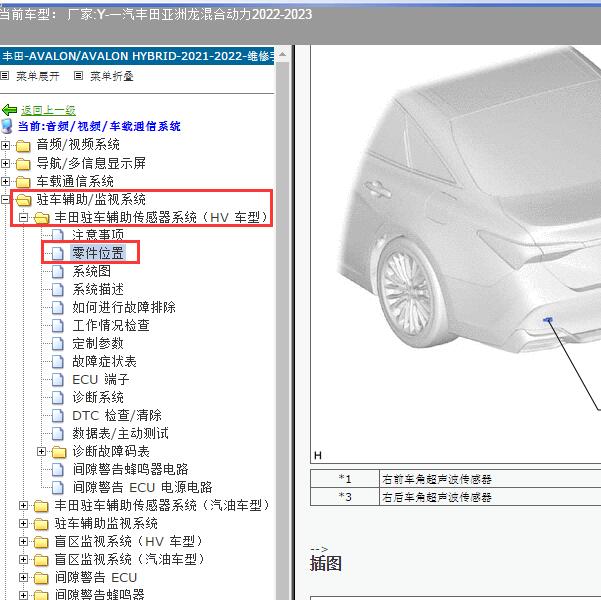Open the ECU 端子 page

(x=101, y=379)
